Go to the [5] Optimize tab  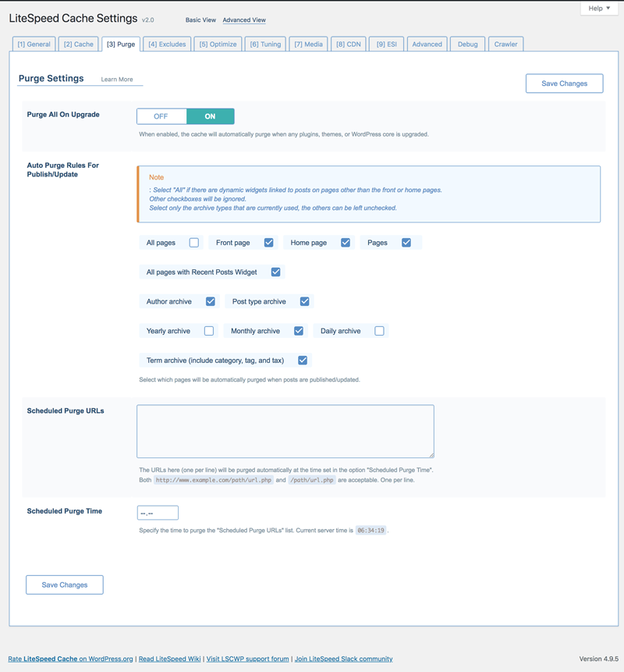tap(218, 44)
